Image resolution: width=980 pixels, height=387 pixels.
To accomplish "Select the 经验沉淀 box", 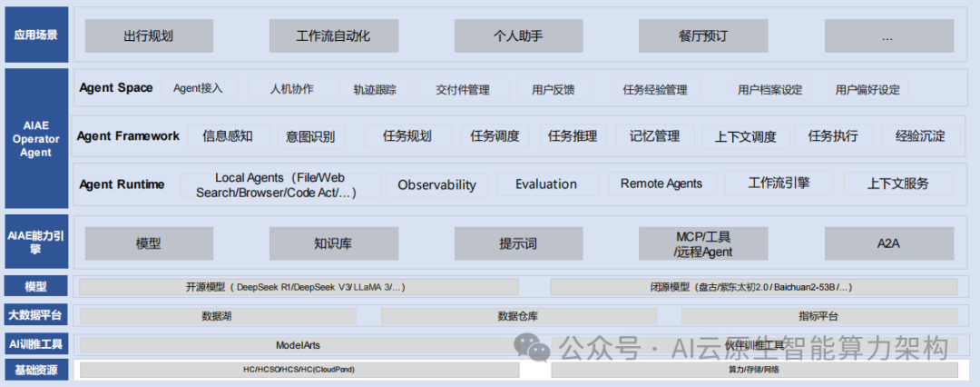I will tap(921, 136).
